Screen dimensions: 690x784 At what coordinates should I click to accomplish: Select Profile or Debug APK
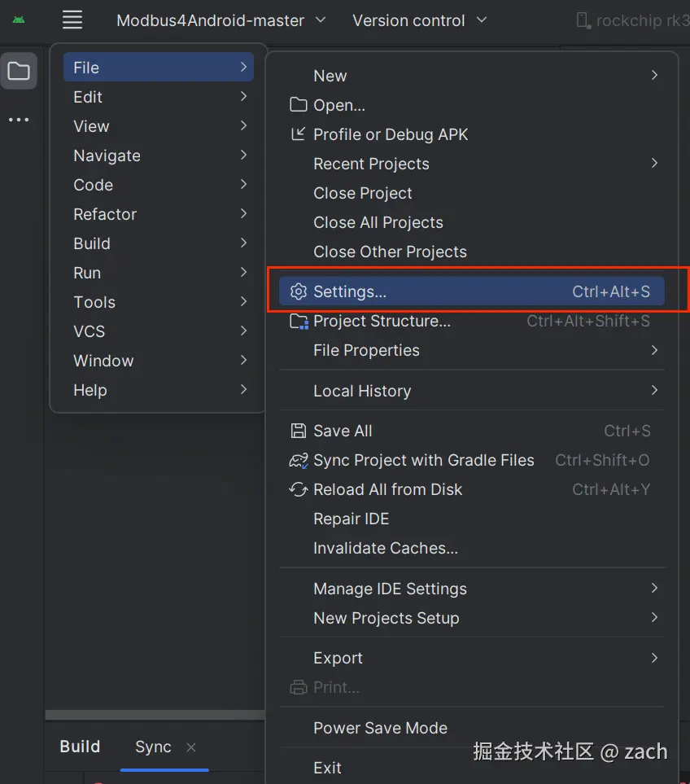(390, 134)
